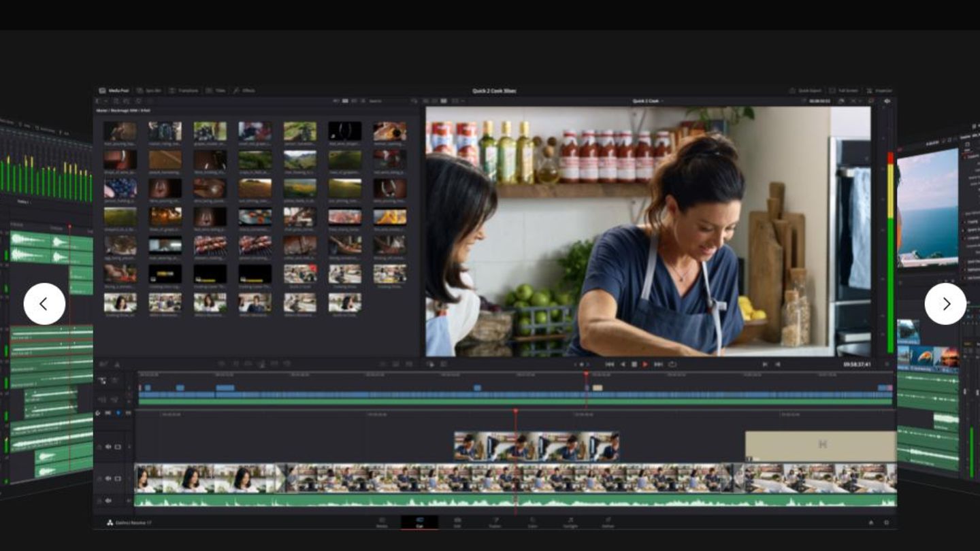Enable loop playback in the transport controls

673,364
